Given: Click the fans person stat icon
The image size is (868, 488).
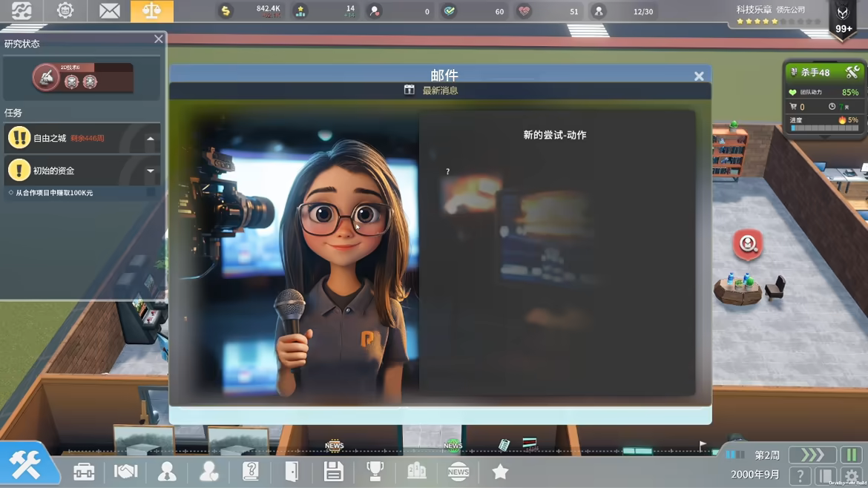Looking at the screenshot, I should pos(375,11).
